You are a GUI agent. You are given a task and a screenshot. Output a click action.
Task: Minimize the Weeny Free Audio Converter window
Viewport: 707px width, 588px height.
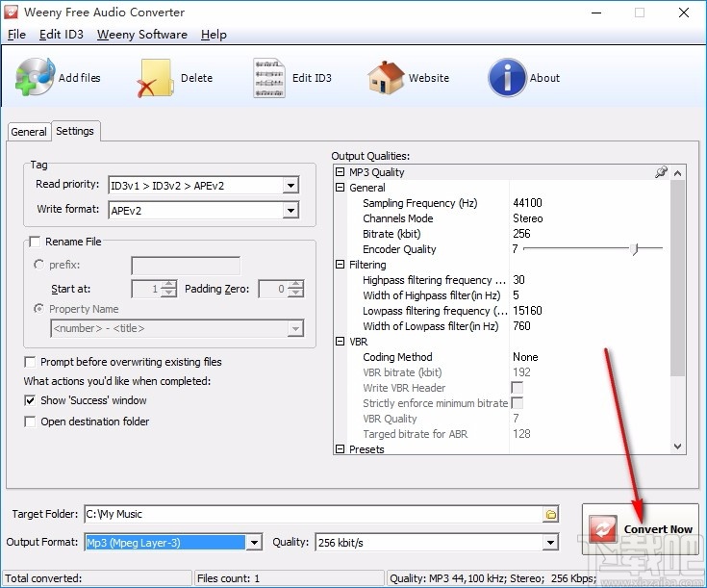(x=596, y=13)
